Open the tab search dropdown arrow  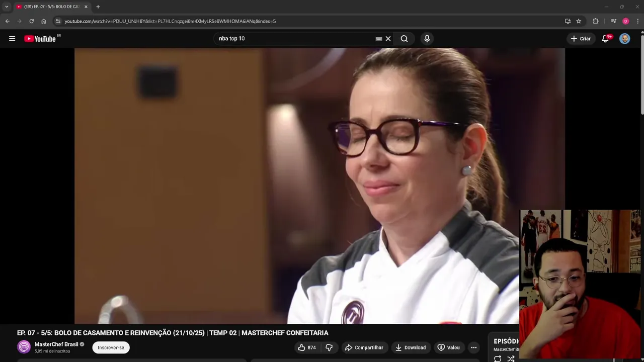[x=7, y=7]
